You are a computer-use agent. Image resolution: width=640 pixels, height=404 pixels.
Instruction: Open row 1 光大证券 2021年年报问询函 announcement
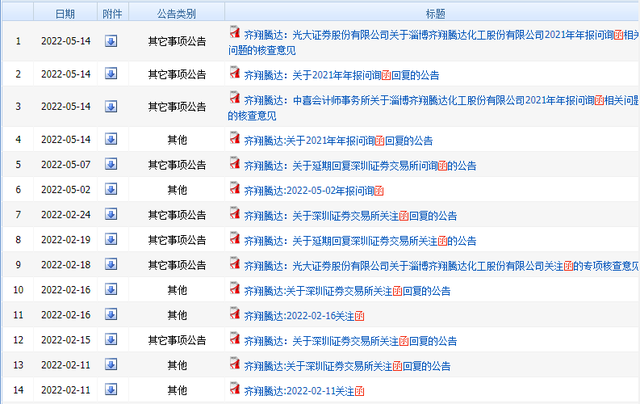click(434, 43)
